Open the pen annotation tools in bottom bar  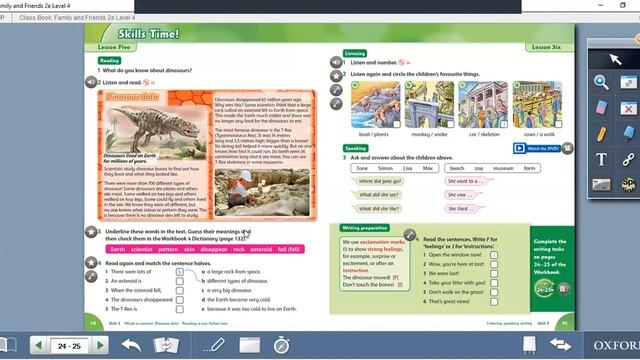click(x=213, y=345)
